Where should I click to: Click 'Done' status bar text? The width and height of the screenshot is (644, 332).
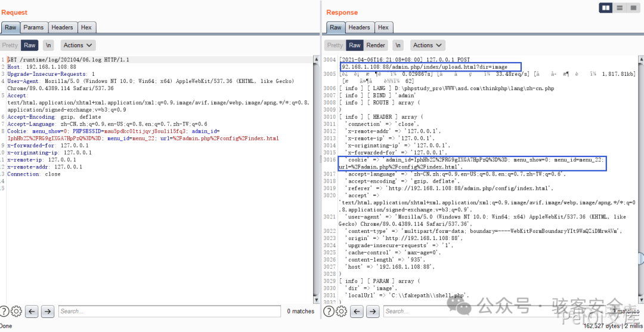(x=6, y=326)
